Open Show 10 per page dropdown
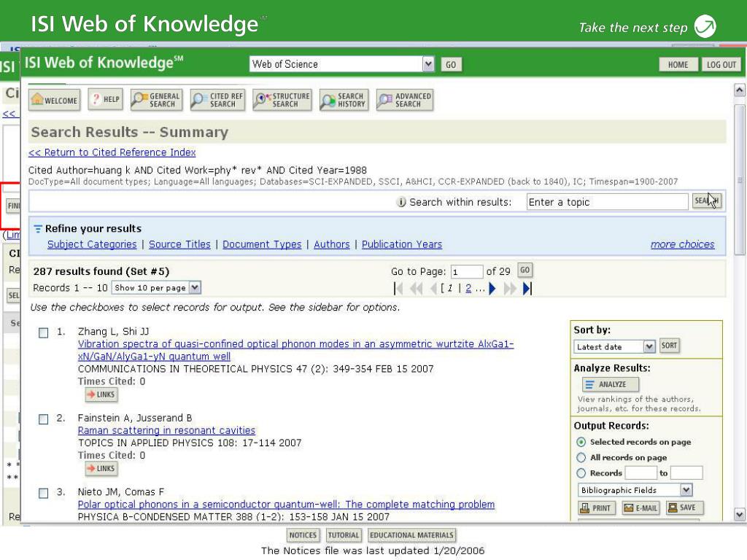Viewport: 747px width, 560px height. pos(194,287)
